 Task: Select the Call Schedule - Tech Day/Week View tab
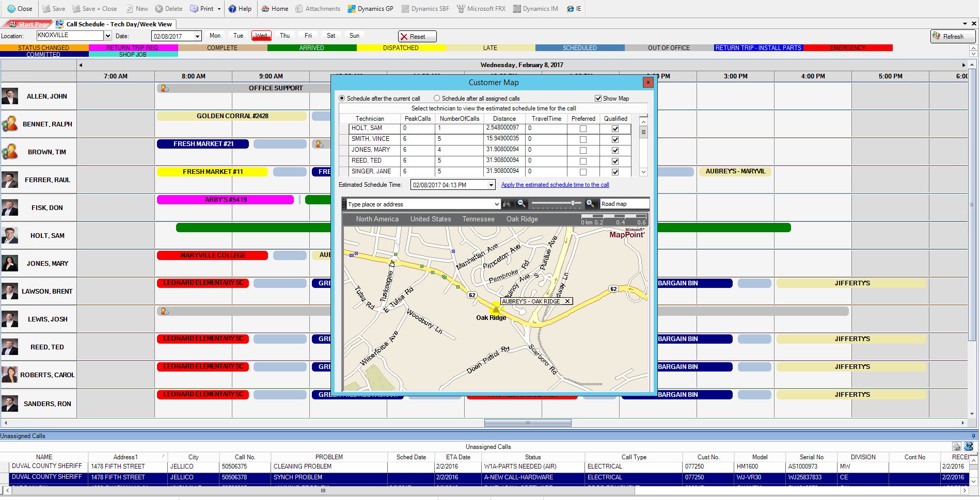115,24
